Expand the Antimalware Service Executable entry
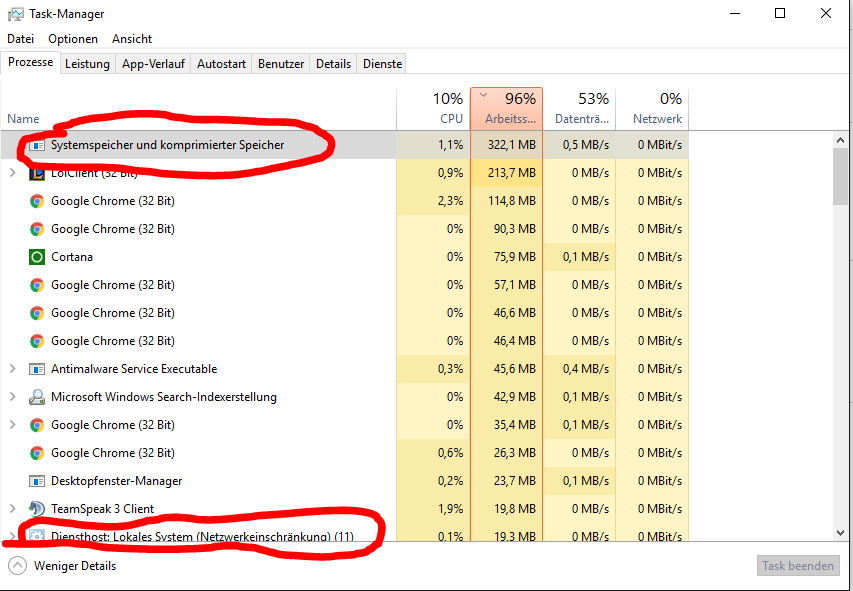853x591 pixels. pyautogui.click(x=13, y=369)
